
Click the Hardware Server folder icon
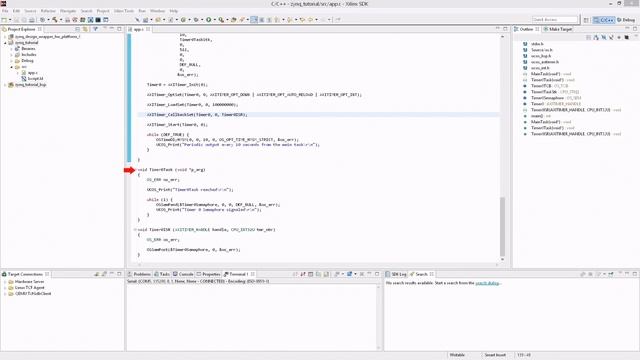11,282
